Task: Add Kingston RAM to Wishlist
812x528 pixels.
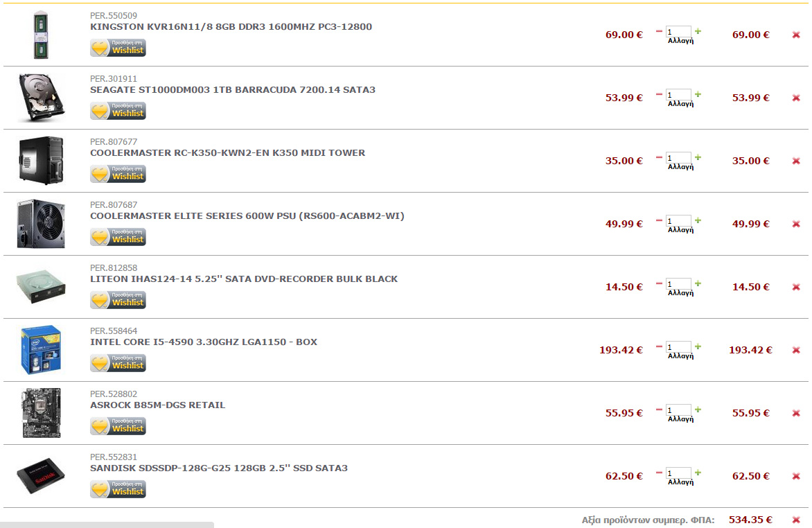Action: click(118, 48)
